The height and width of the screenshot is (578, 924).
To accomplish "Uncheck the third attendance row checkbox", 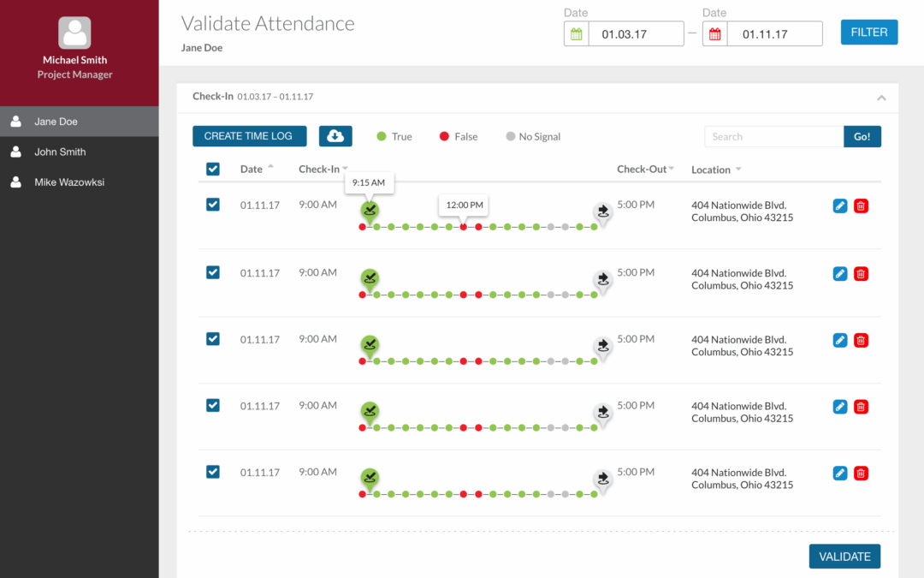I will 213,339.
